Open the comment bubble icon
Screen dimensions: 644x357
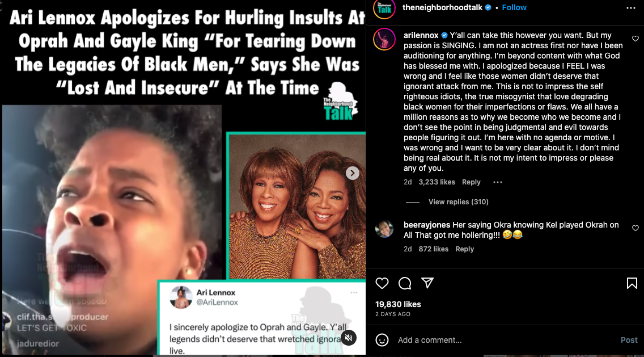tap(405, 283)
